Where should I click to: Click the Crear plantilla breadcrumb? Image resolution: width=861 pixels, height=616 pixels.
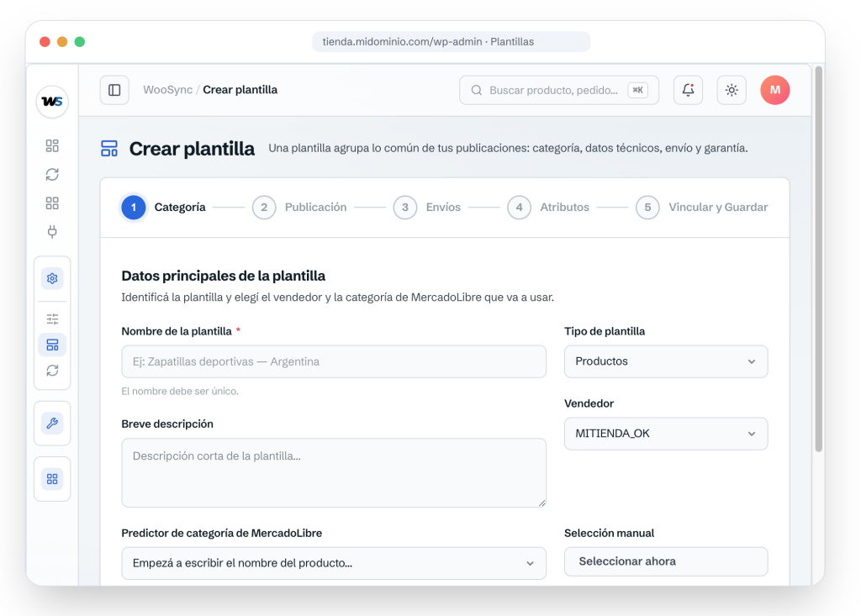pyautogui.click(x=240, y=89)
